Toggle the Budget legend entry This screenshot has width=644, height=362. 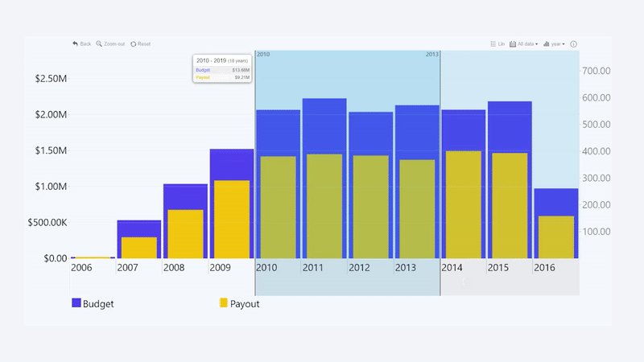[x=93, y=304]
